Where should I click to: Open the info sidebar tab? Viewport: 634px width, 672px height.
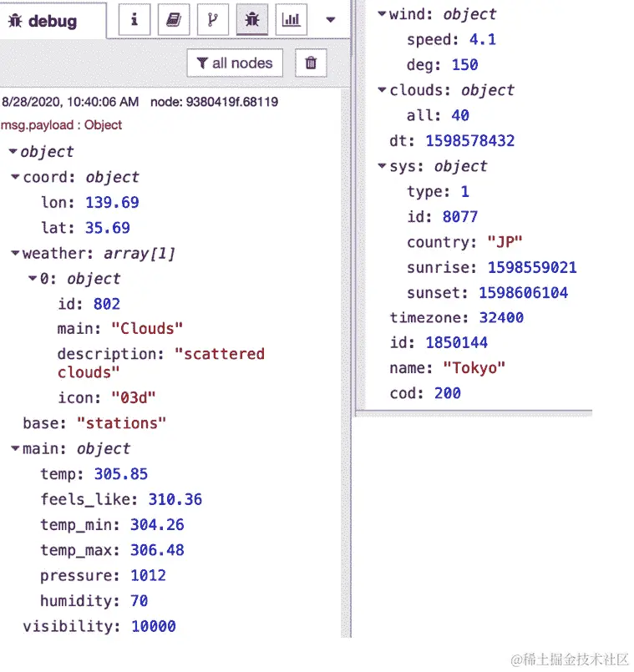[134, 18]
